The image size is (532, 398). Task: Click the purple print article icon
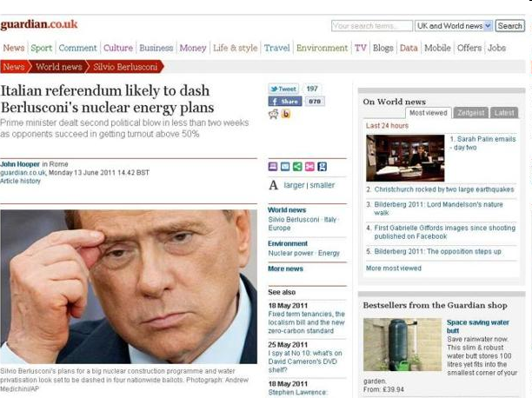pyautogui.click(x=273, y=166)
